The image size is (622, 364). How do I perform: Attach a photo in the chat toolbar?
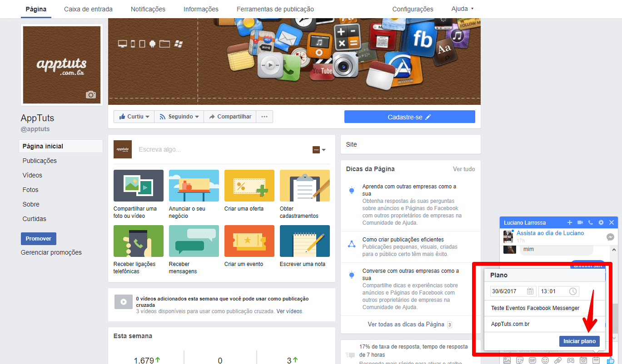507,360
